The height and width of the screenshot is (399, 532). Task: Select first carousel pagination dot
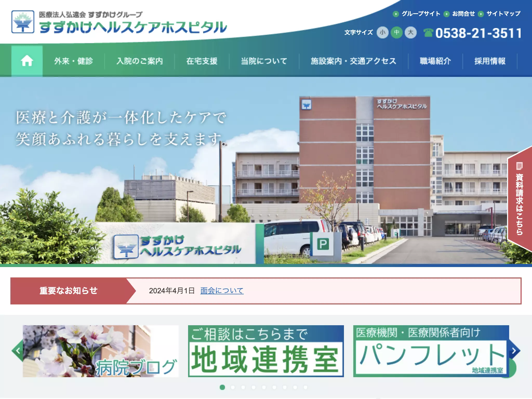point(222,387)
